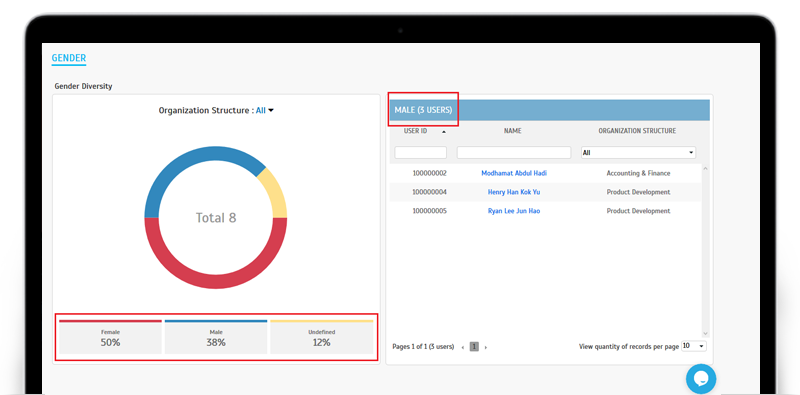Click the table vertical scrollbar
This screenshot has height=395, width=800.
tap(706, 250)
